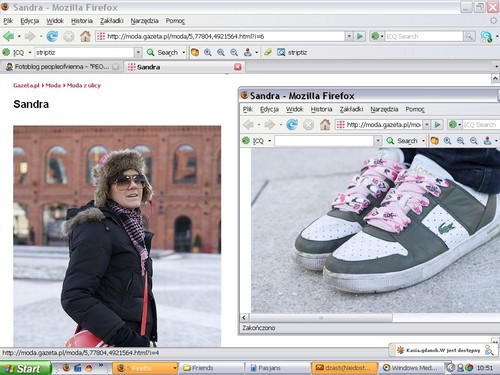Open Zakładki menu in main window

point(112,21)
